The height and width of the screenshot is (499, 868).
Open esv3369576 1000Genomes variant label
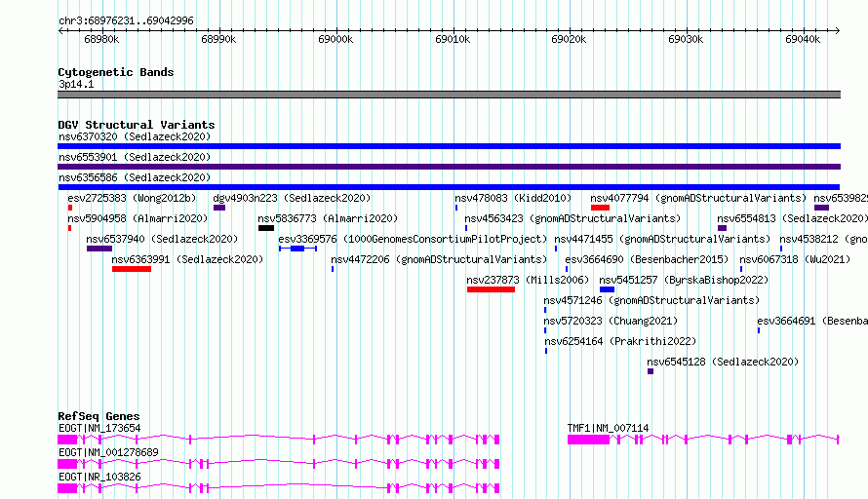413,239
